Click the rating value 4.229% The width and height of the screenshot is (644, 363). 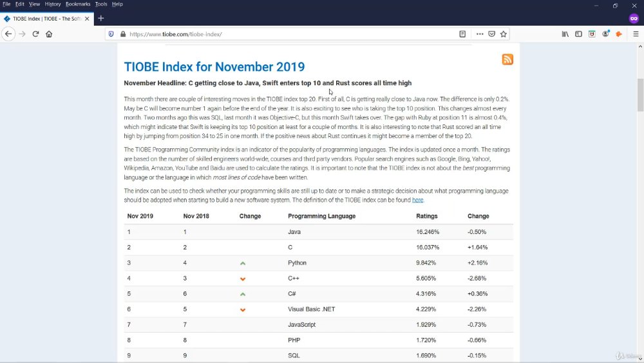point(426,309)
